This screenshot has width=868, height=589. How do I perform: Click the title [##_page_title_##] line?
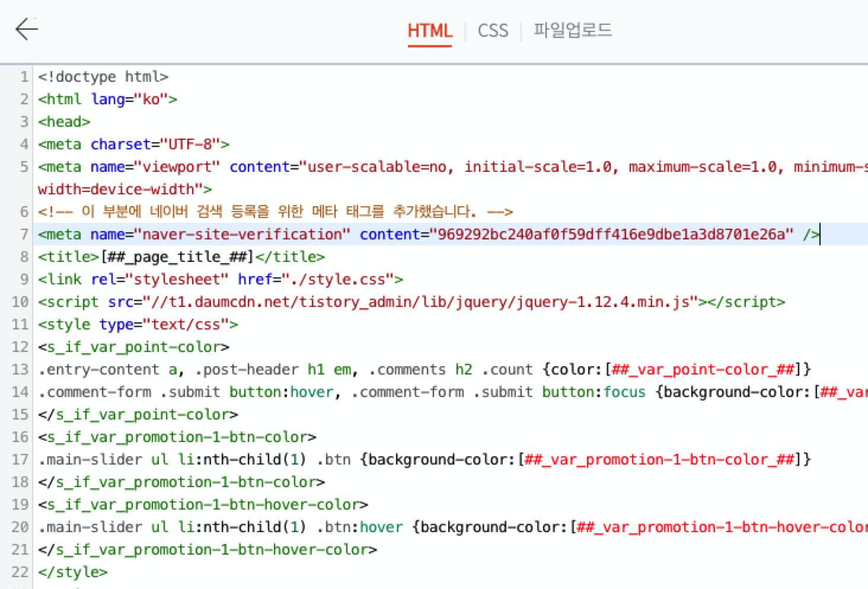pos(181,257)
